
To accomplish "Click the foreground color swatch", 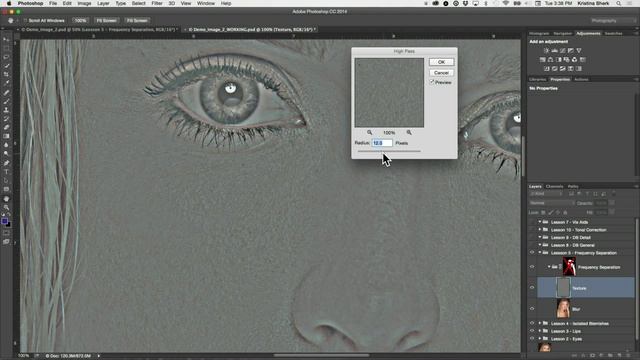I will coord(4,221).
